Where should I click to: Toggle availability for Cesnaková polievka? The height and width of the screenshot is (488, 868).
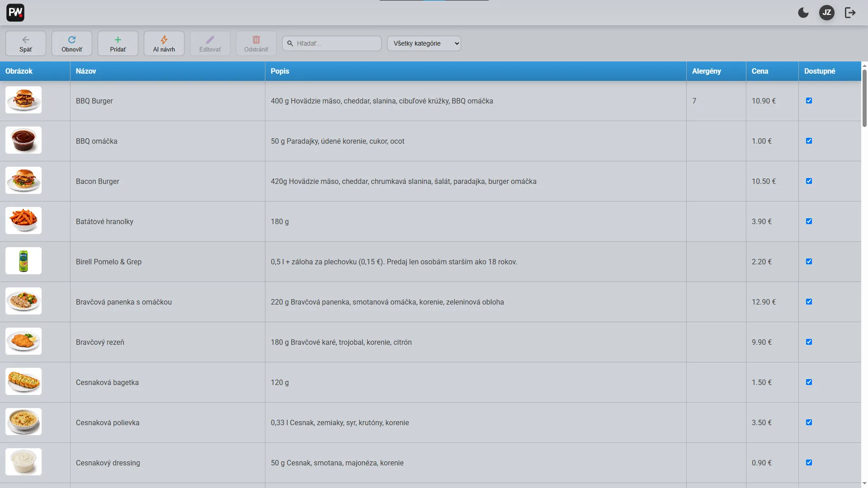(x=809, y=422)
